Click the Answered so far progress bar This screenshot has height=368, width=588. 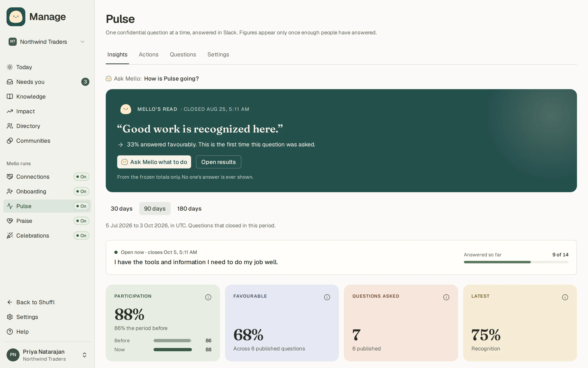point(516,262)
